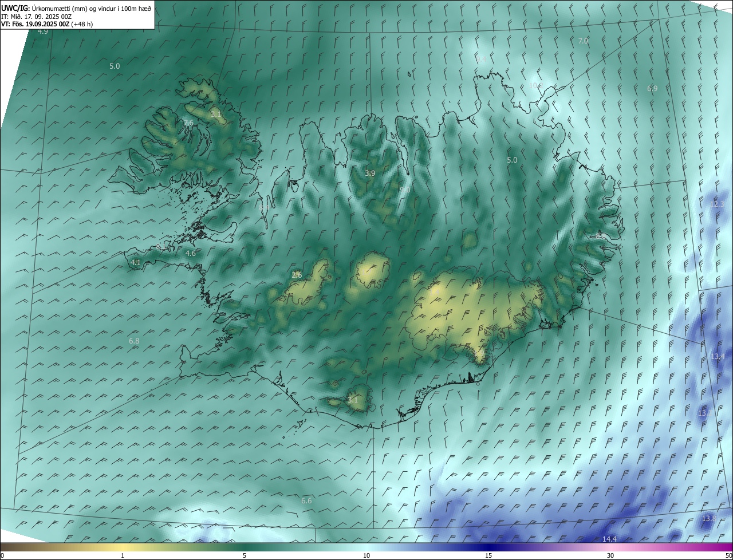Click the 12.3 value east of Iceland

717,204
